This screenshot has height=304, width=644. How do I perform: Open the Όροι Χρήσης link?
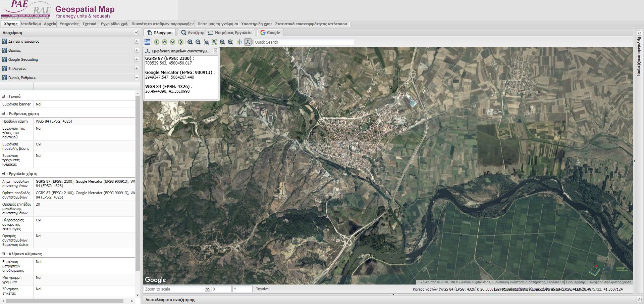pyautogui.click(x=576, y=282)
